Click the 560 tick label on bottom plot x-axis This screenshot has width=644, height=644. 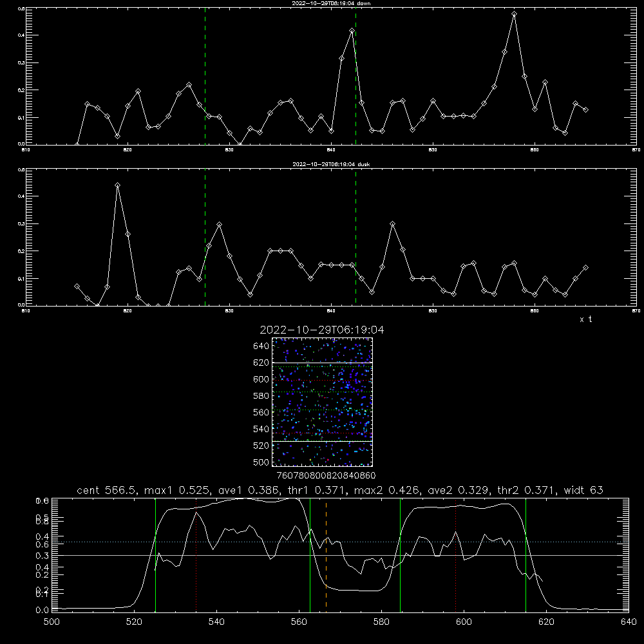(299, 622)
